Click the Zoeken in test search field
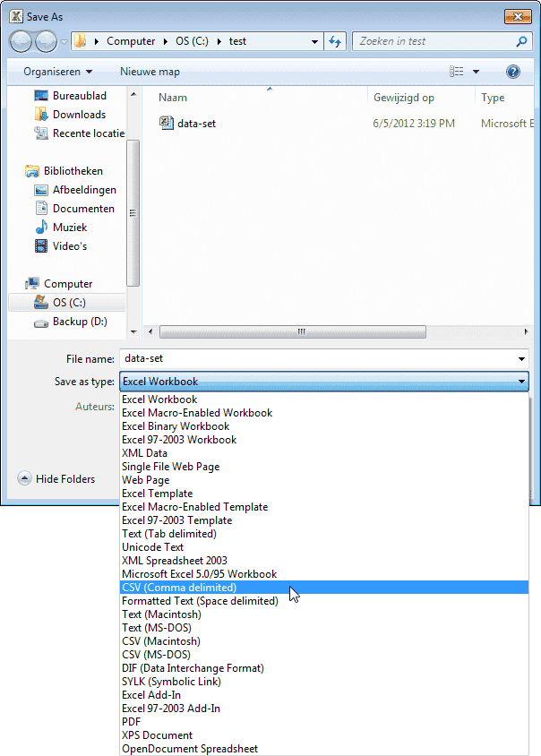Image resolution: width=541 pixels, height=756 pixels. click(434, 41)
